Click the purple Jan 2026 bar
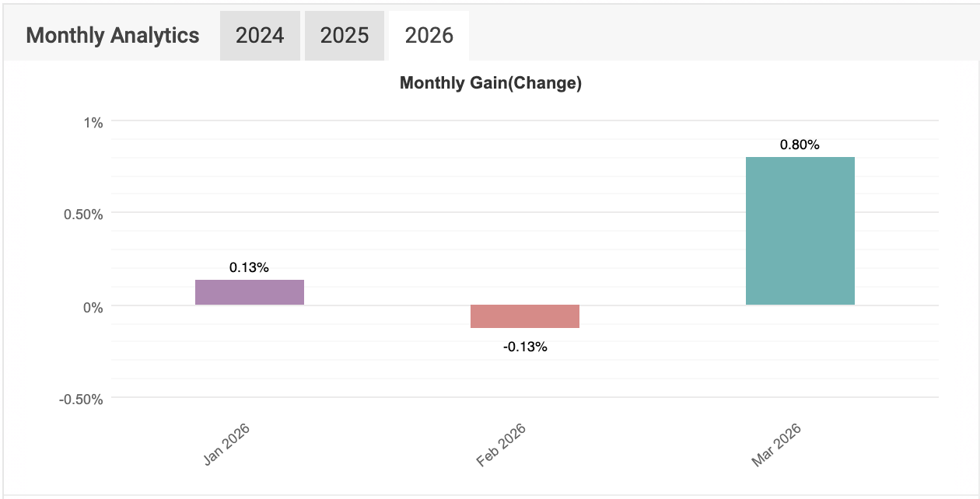This screenshot has height=499, width=980. (x=250, y=292)
